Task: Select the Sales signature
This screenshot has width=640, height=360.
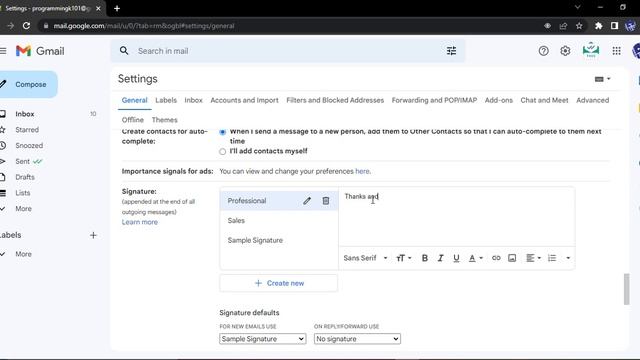Action: (x=279, y=220)
